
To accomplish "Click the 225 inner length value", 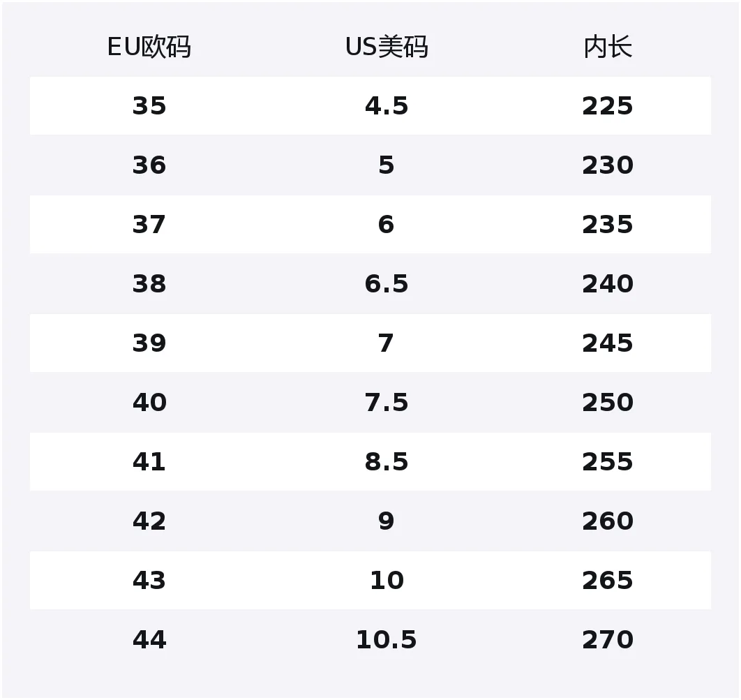I will (608, 106).
